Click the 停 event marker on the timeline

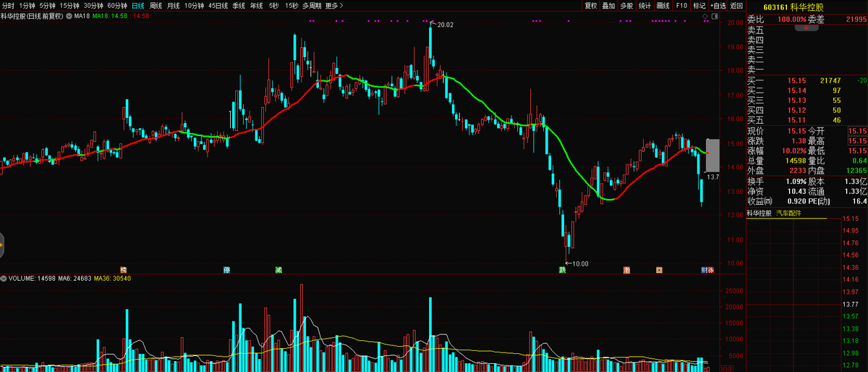coord(226,270)
